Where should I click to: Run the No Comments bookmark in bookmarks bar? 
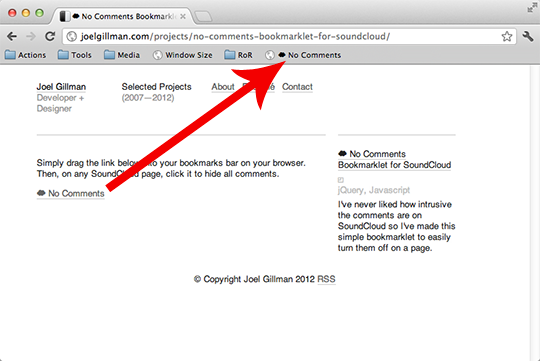coord(303,55)
